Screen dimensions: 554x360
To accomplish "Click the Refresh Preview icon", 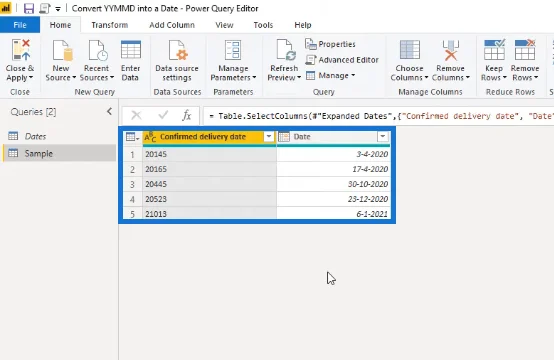I will [x=285, y=51].
